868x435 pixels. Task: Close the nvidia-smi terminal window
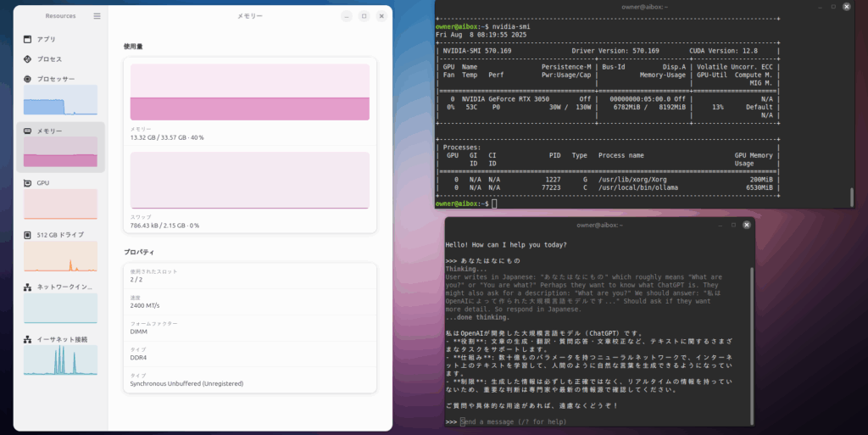pyautogui.click(x=847, y=7)
